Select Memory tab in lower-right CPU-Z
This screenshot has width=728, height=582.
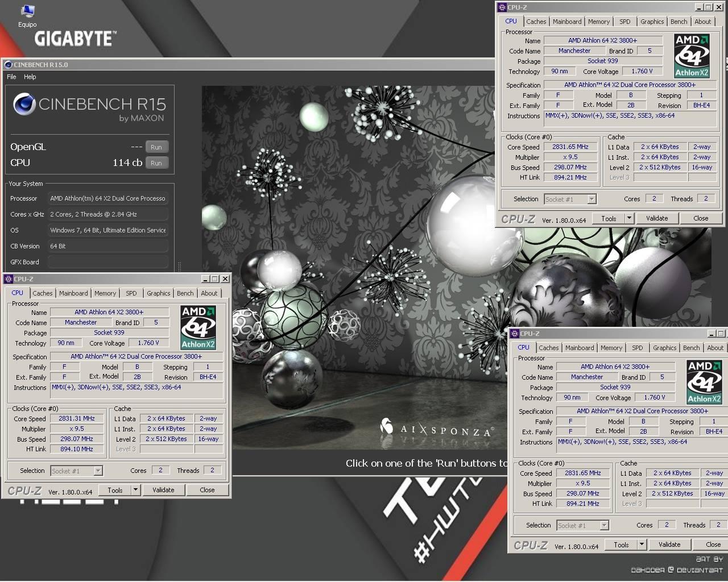click(x=611, y=348)
